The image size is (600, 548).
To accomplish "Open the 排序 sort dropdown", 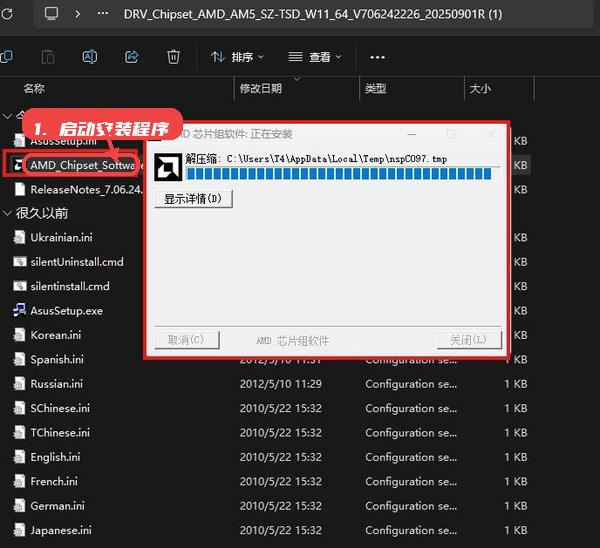I will (x=237, y=57).
